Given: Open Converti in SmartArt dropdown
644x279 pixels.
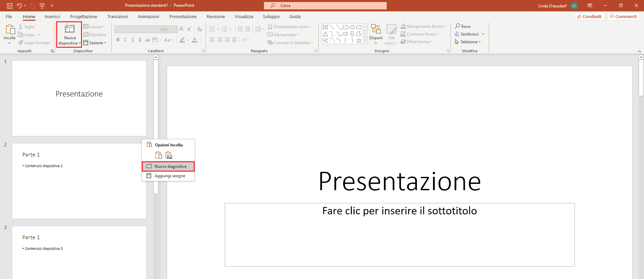Looking at the screenshot, I should click(290, 43).
